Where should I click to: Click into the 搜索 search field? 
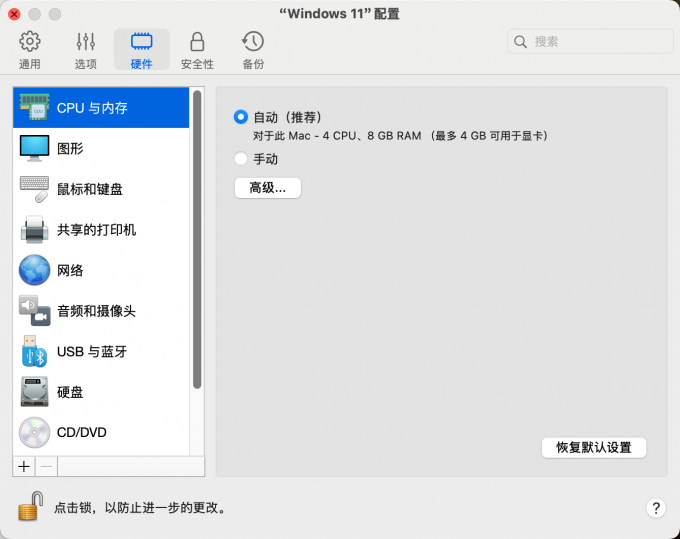(x=590, y=42)
